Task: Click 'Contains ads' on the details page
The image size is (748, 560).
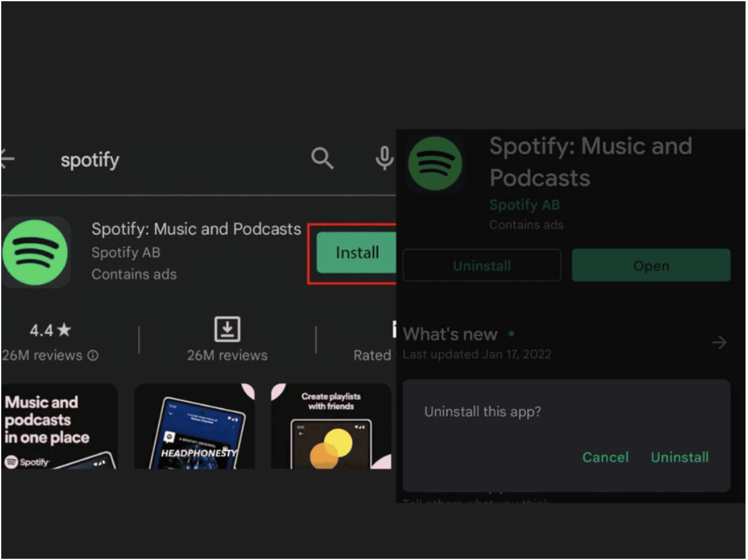Action: 526,225
